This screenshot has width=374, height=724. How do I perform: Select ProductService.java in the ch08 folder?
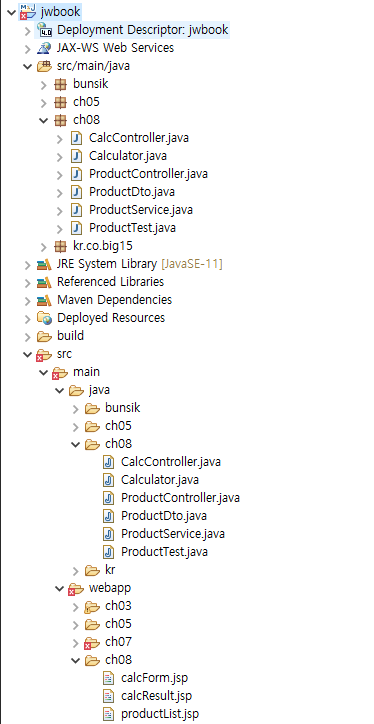pos(173,534)
